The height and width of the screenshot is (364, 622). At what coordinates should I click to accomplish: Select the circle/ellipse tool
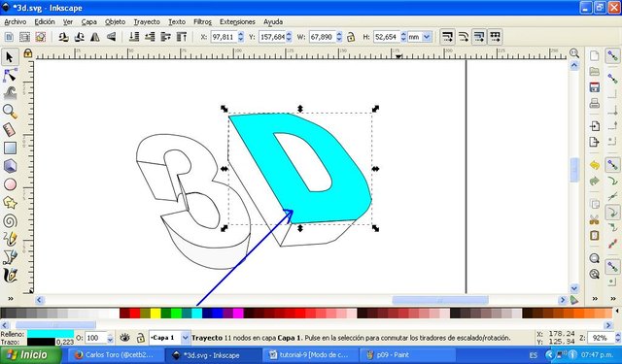[x=10, y=184]
